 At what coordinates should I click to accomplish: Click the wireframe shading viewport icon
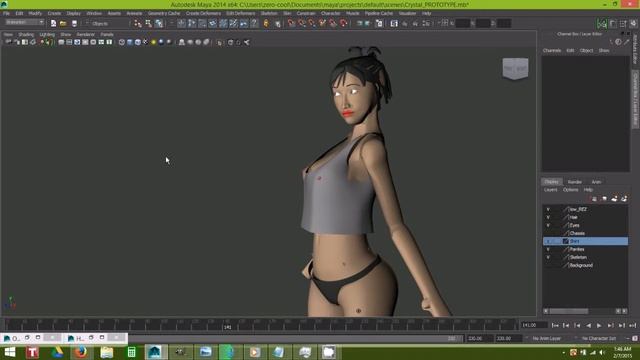pos(122,42)
